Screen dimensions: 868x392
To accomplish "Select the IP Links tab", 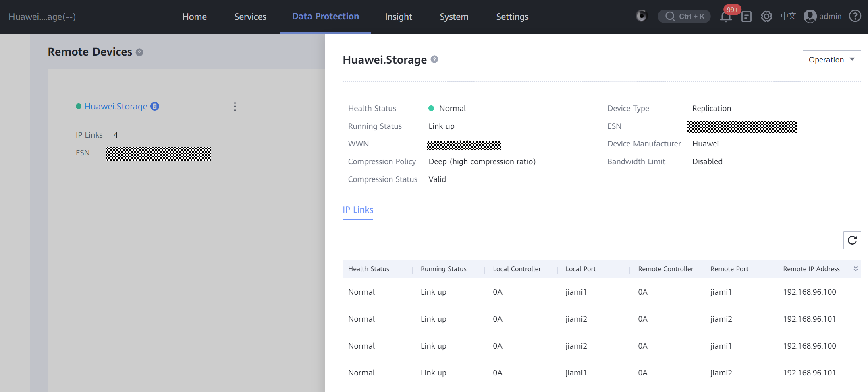I will point(357,210).
